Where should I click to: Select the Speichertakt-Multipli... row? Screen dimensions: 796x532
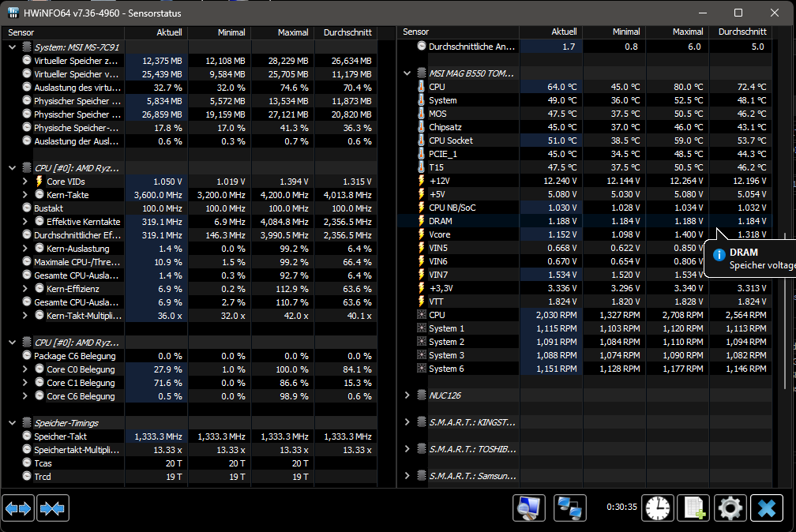tap(190, 449)
